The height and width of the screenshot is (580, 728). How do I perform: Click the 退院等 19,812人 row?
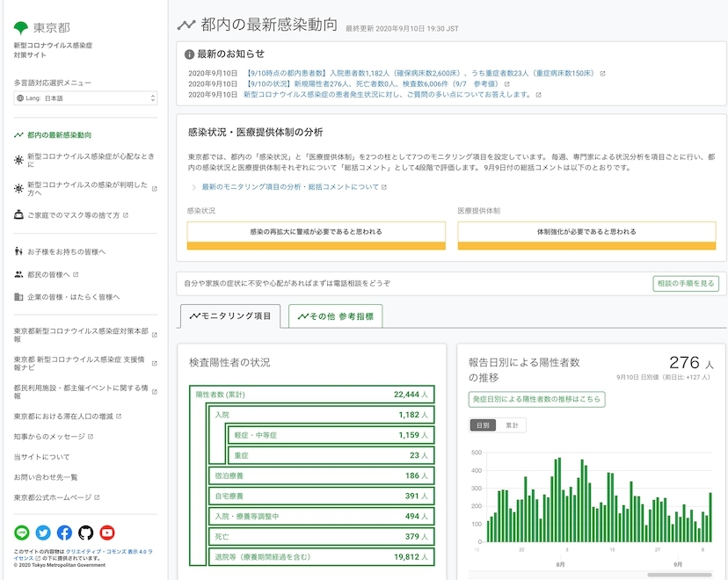pos(321,557)
